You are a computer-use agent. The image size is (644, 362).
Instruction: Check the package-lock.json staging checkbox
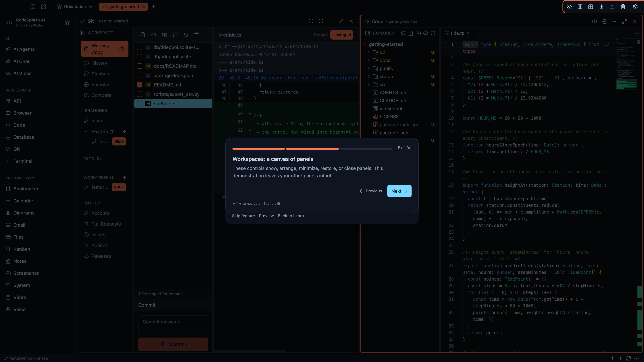click(x=140, y=75)
